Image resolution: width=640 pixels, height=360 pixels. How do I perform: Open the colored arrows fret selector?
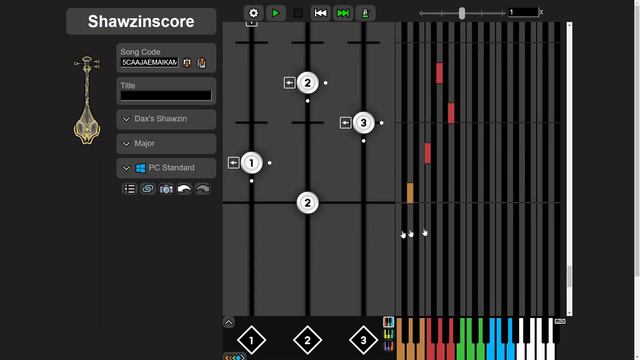[x=235, y=357]
